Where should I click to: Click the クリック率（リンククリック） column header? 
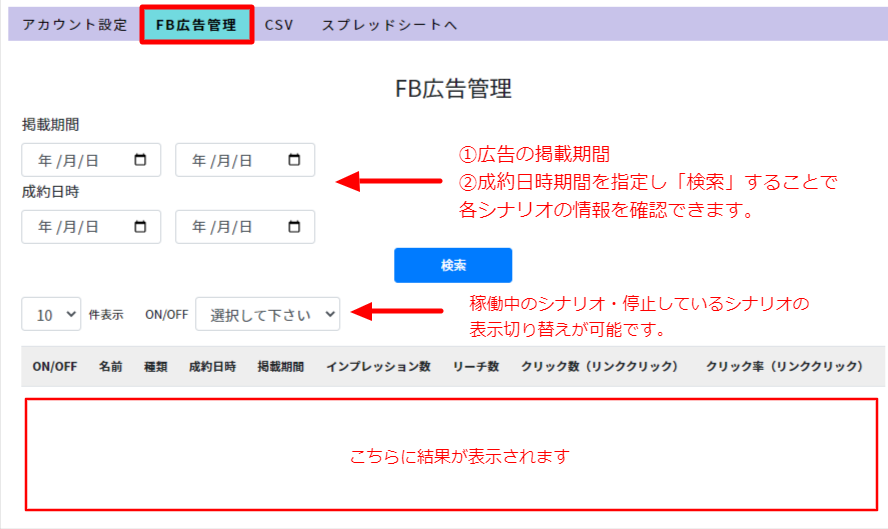pyautogui.click(x=784, y=366)
